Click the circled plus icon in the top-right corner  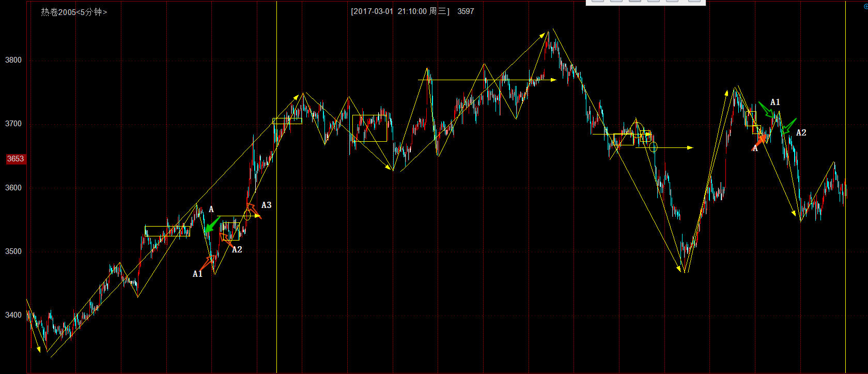tap(865, 7)
